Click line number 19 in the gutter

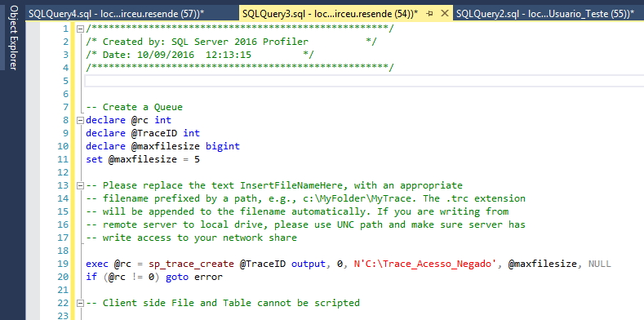tap(63, 264)
